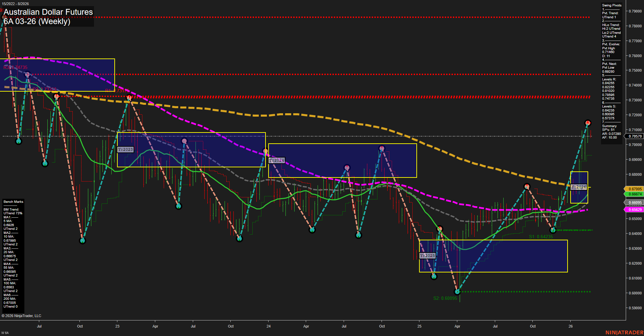Select the teal pivot dot at the 0.60095 low
The image size is (644, 336).
(x=457, y=291)
